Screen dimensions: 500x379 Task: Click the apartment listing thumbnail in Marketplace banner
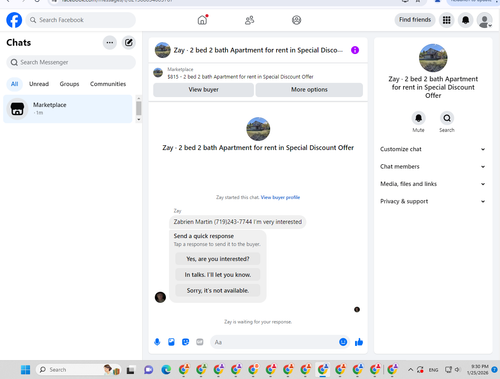coord(158,72)
